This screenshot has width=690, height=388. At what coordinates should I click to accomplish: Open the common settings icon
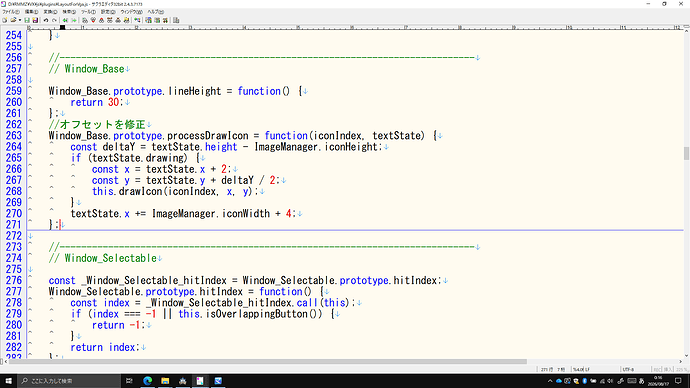[x=165, y=20]
